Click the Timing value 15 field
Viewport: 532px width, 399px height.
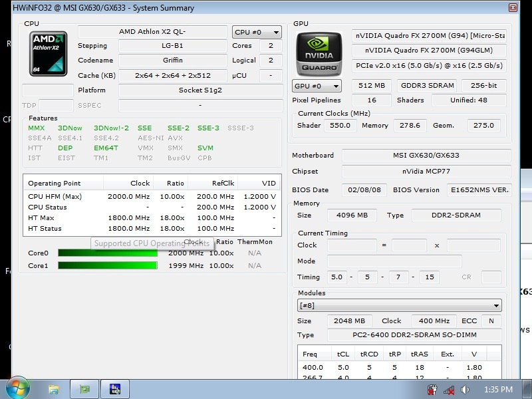pyautogui.click(x=430, y=277)
